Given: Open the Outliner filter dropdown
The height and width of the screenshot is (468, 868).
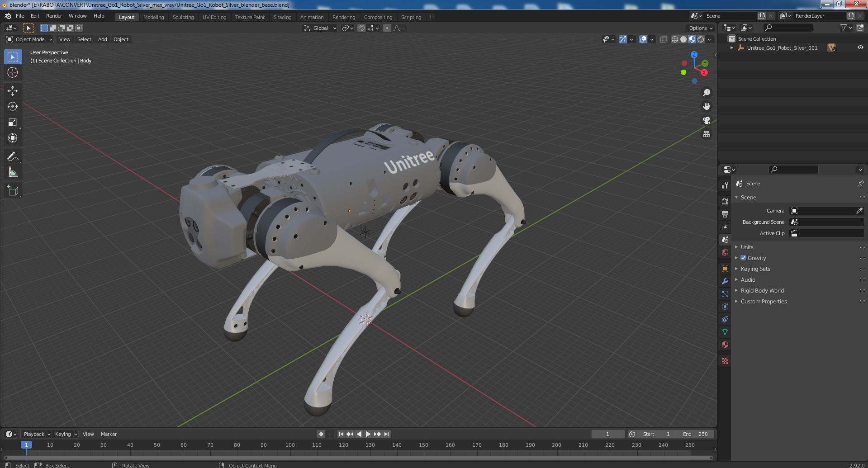Looking at the screenshot, I should click(x=846, y=28).
